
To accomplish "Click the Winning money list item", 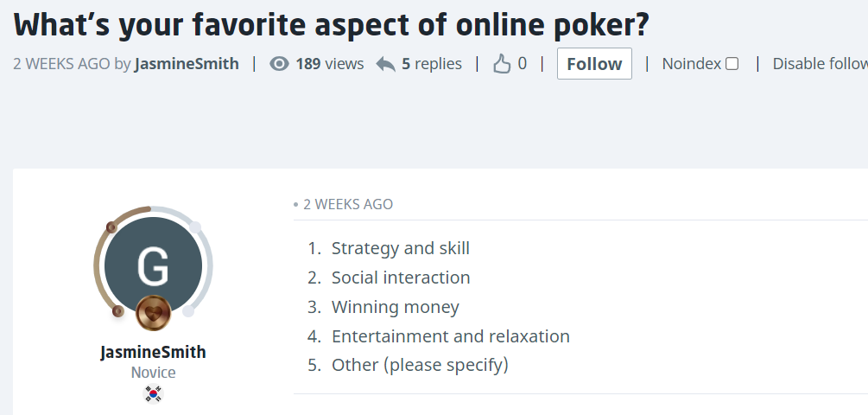I will click(x=396, y=307).
